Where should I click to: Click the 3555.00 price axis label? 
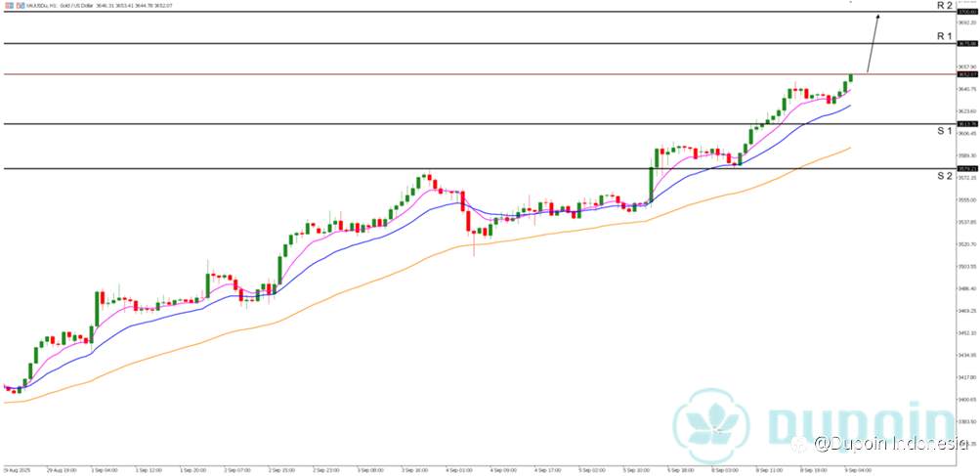click(967, 200)
